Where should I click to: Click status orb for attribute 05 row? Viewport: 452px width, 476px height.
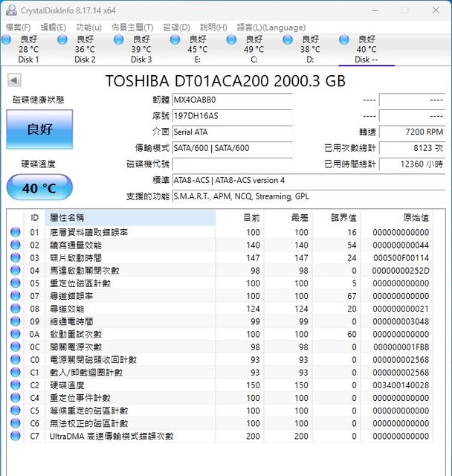click(16, 283)
